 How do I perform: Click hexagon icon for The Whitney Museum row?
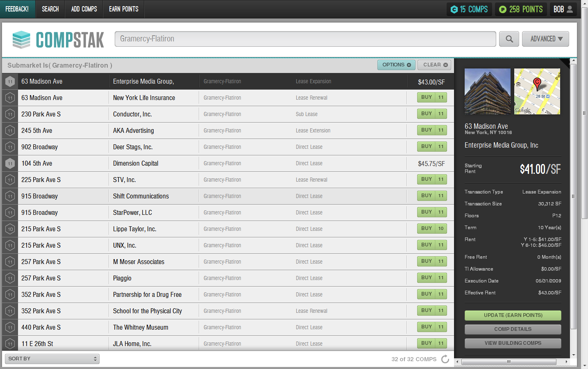coord(10,328)
